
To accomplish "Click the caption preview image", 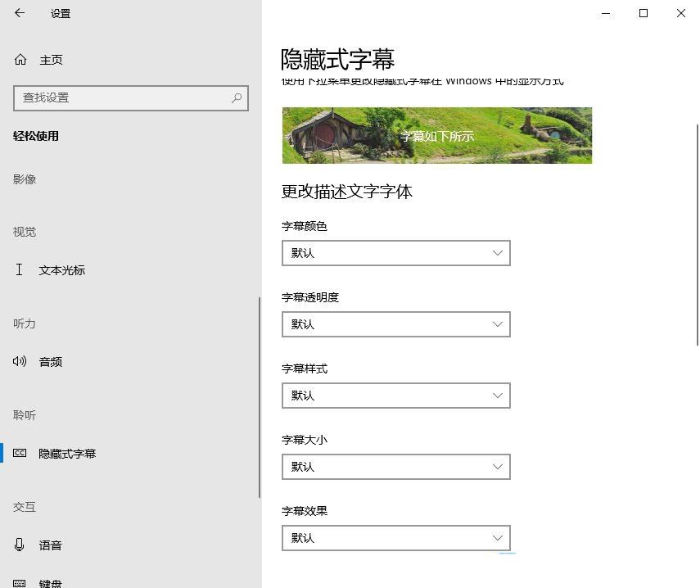I will click(x=436, y=135).
